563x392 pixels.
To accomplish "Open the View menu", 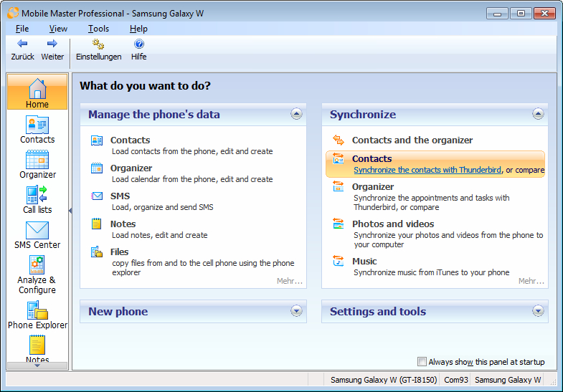I will click(58, 29).
